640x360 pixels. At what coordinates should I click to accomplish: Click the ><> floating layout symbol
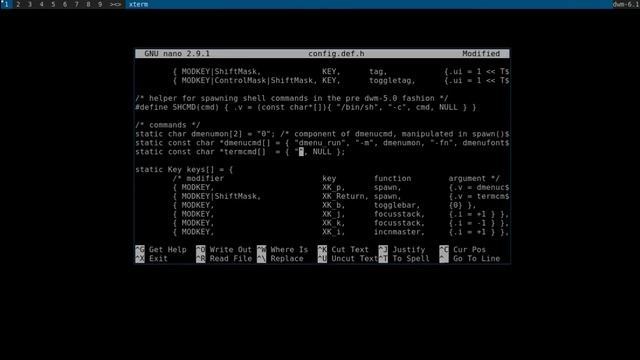click(x=116, y=4)
